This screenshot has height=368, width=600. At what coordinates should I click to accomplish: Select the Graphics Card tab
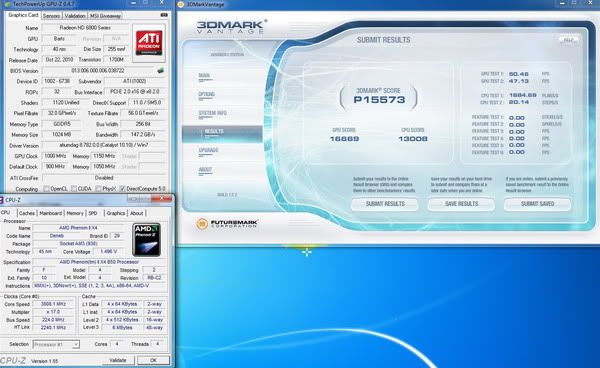point(23,15)
